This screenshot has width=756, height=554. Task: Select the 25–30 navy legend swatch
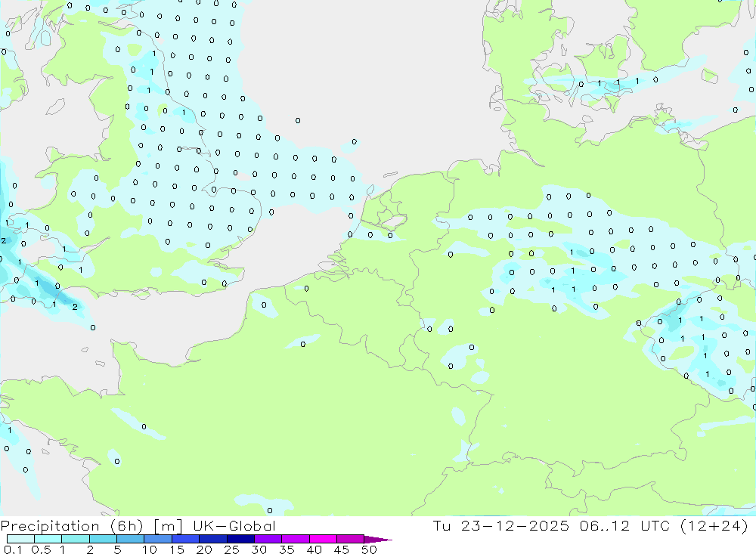[240, 539]
